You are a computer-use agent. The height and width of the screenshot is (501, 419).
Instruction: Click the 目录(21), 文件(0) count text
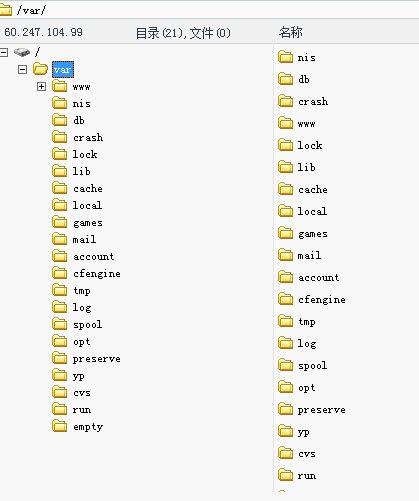coord(183,33)
